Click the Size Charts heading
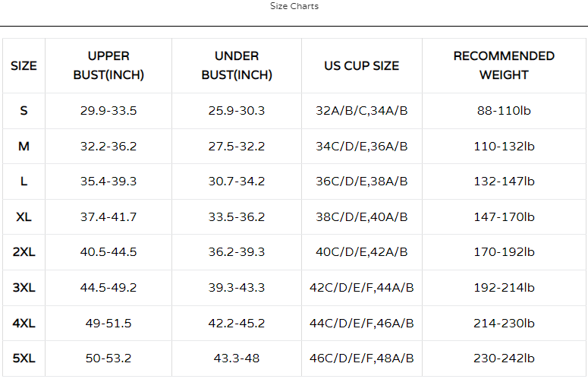This screenshot has width=588, height=379. (x=294, y=6)
